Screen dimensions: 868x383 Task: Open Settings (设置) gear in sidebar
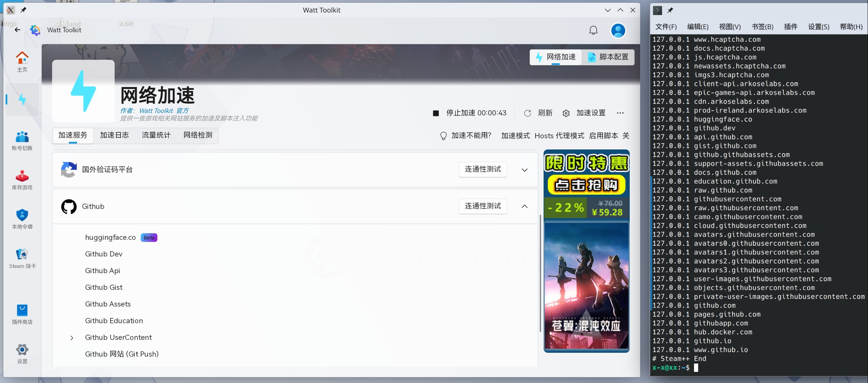(x=22, y=354)
